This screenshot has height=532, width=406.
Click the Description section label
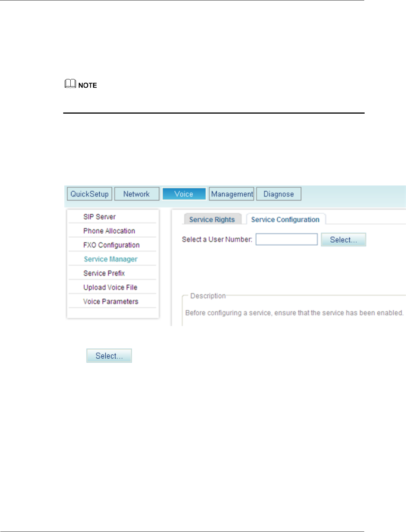tap(208, 296)
